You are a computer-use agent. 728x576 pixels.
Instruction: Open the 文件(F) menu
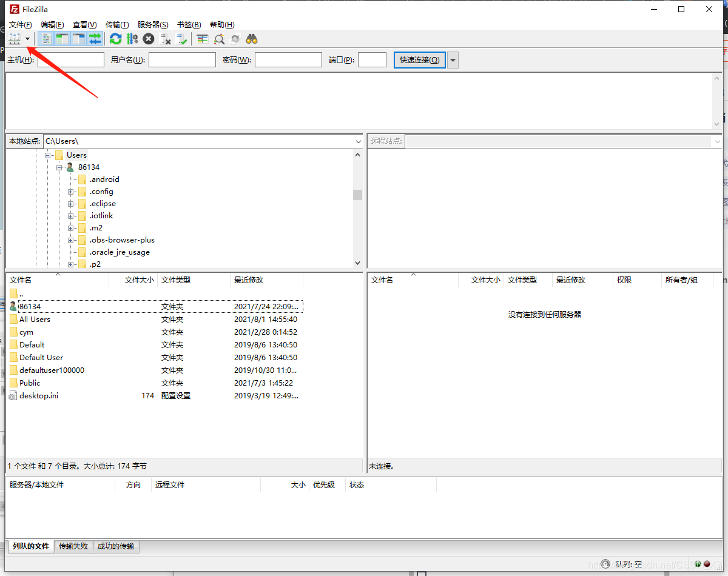tap(20, 25)
